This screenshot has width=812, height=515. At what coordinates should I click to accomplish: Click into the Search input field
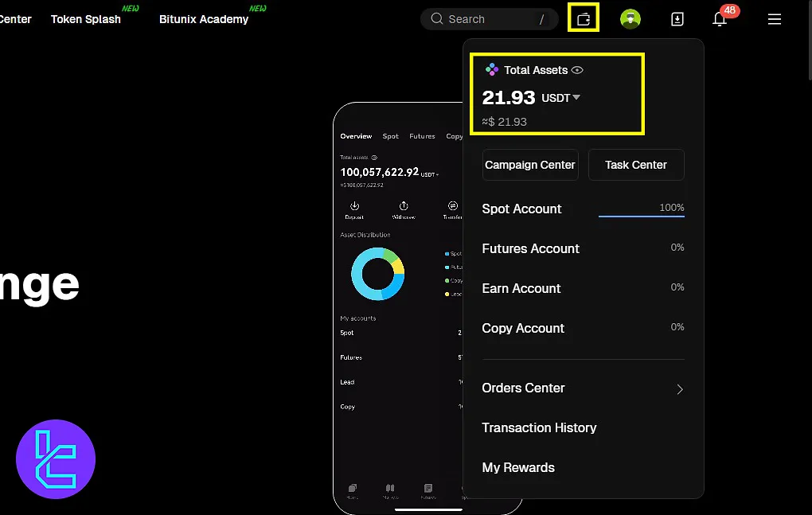click(x=490, y=19)
